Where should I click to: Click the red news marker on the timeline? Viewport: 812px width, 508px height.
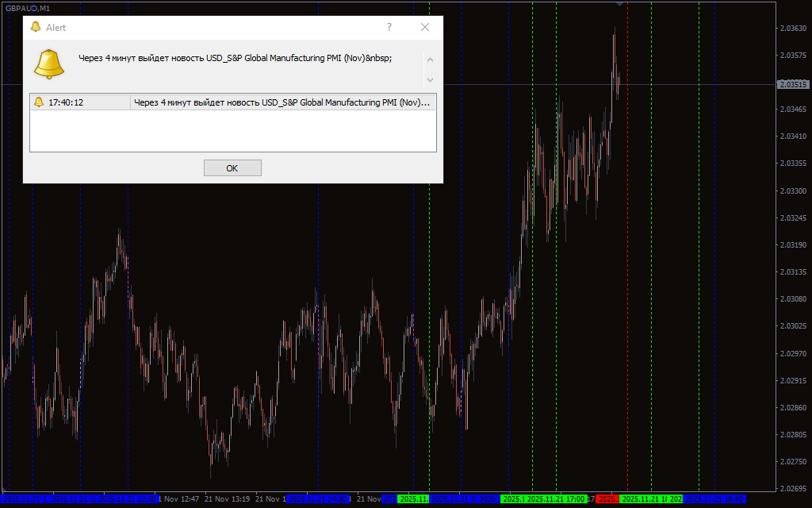click(607, 499)
